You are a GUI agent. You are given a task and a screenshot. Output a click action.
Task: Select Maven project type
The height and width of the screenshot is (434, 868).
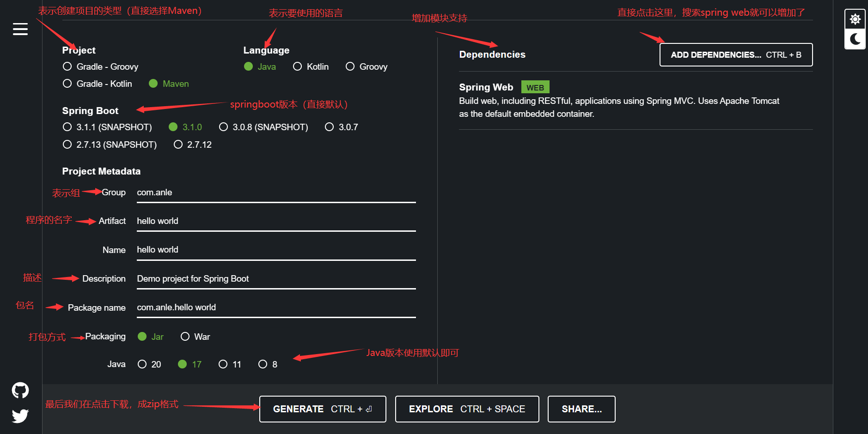pos(169,84)
